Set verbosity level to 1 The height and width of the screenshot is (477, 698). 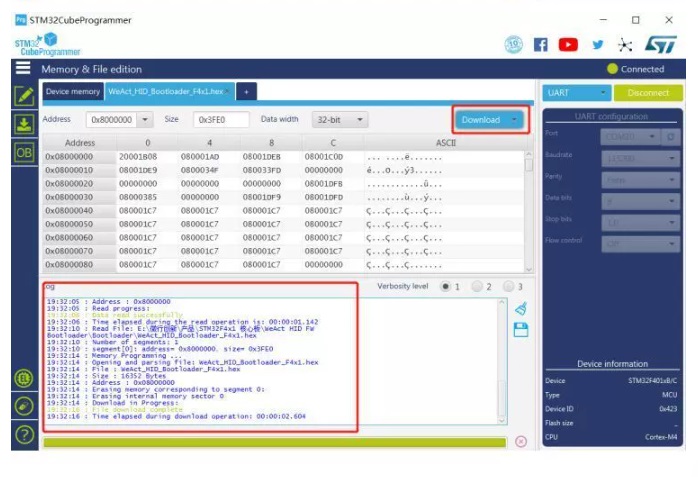pyautogui.click(x=446, y=286)
